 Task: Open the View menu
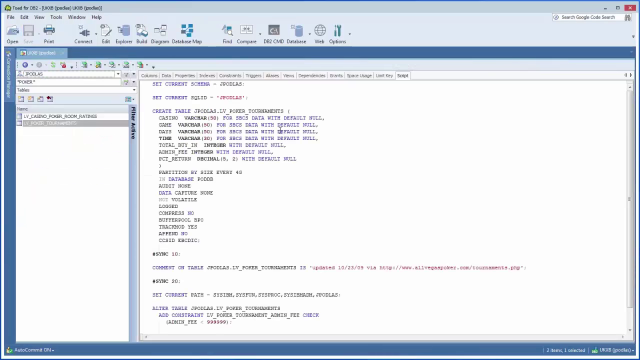[x=39, y=17]
